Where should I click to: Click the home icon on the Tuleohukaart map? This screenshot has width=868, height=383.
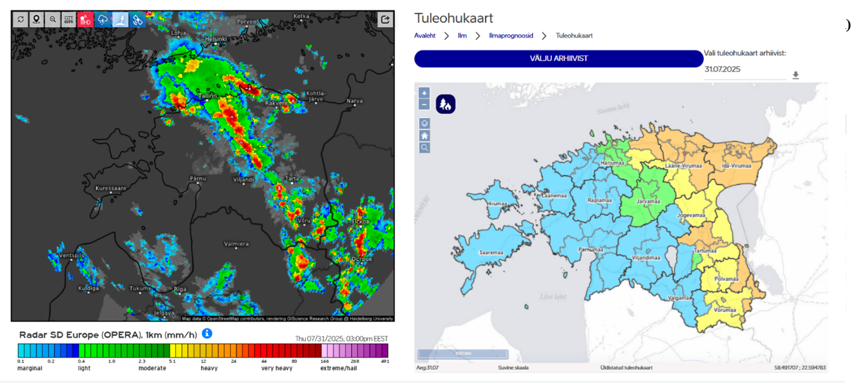424,136
